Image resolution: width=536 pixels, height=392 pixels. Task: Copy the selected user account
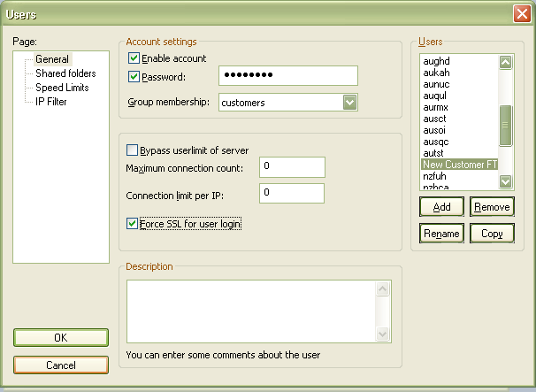[492, 234]
